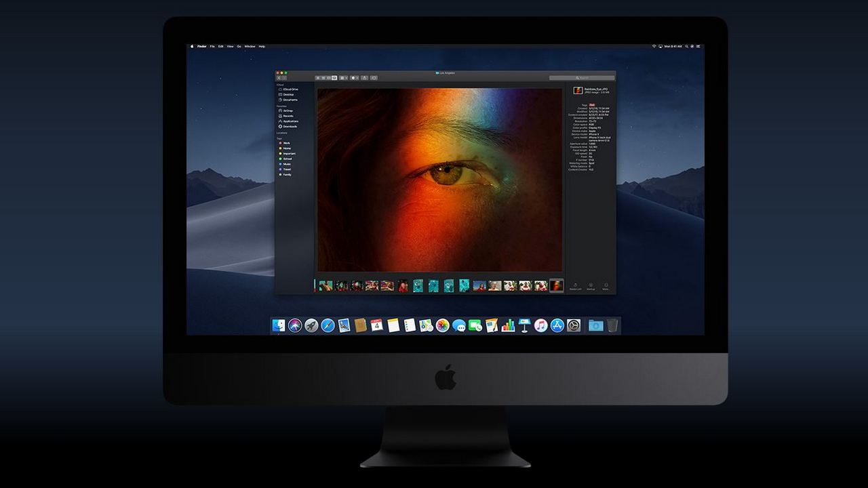Viewport: 868px width, 488px height.
Task: Open System Preferences from the Dock
Action: coord(574,326)
